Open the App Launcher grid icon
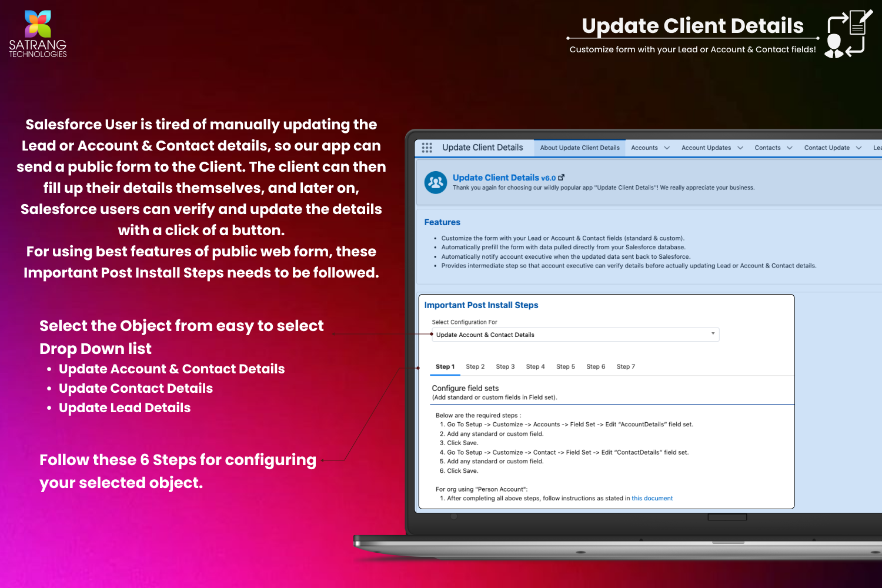This screenshot has width=882, height=588. pos(427,148)
